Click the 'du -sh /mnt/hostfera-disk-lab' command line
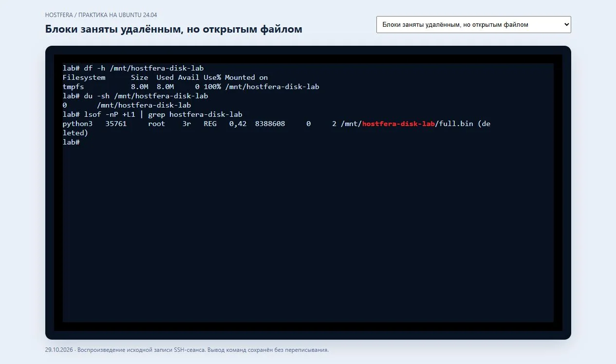Screen dimensions: 616x364 click(135, 96)
